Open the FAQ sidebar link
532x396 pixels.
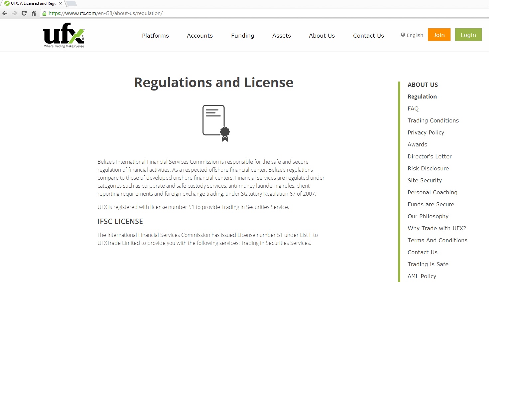click(x=413, y=108)
